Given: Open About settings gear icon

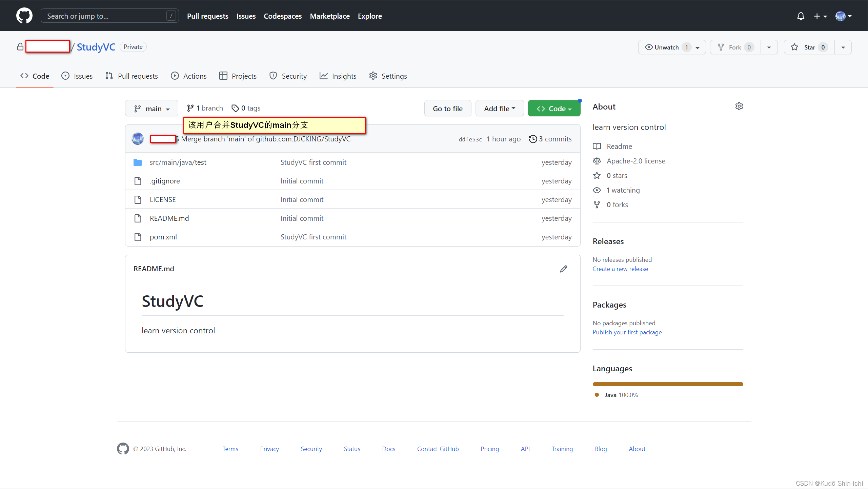Looking at the screenshot, I should click(739, 106).
